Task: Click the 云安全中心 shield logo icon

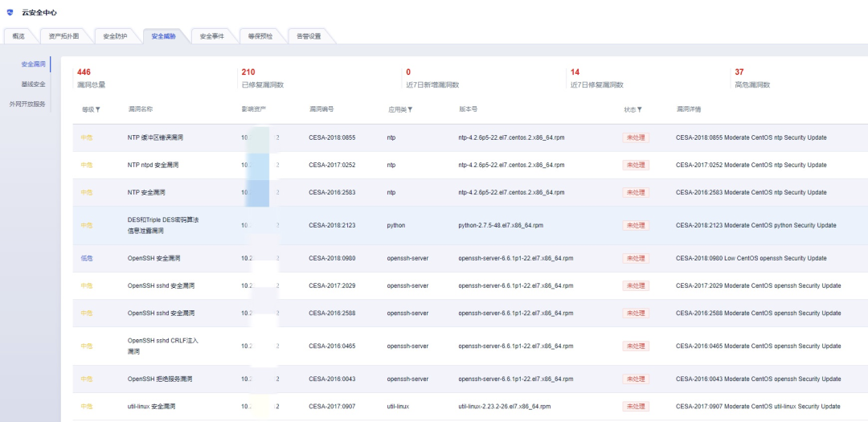Action: (10, 13)
